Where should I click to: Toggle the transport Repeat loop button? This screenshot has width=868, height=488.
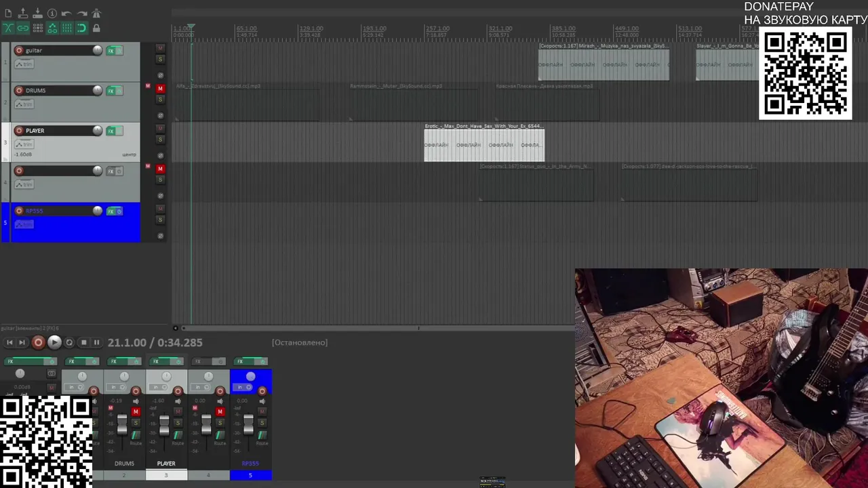coord(69,343)
